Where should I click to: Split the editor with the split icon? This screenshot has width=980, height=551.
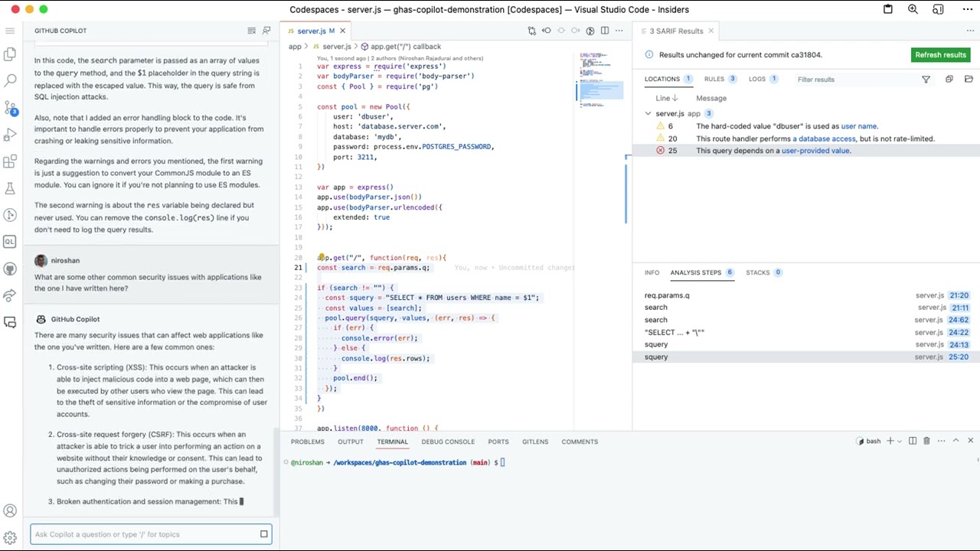(x=605, y=31)
